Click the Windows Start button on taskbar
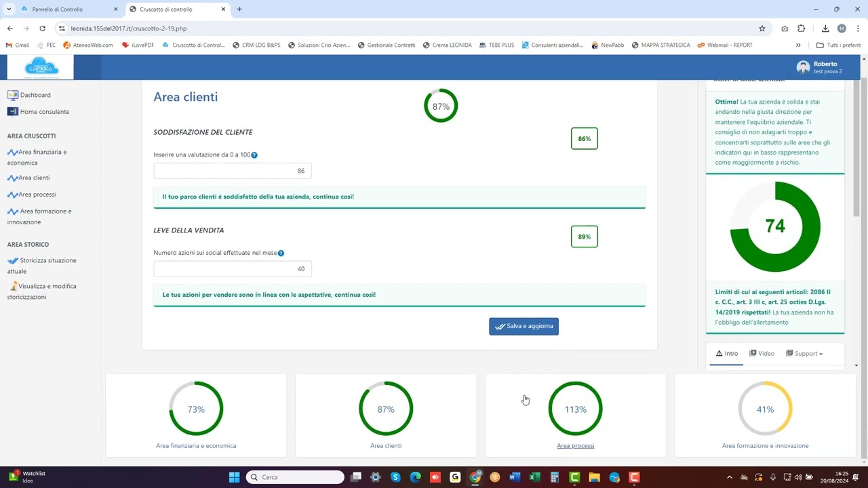Viewport: 868px width, 488px height. point(234,477)
